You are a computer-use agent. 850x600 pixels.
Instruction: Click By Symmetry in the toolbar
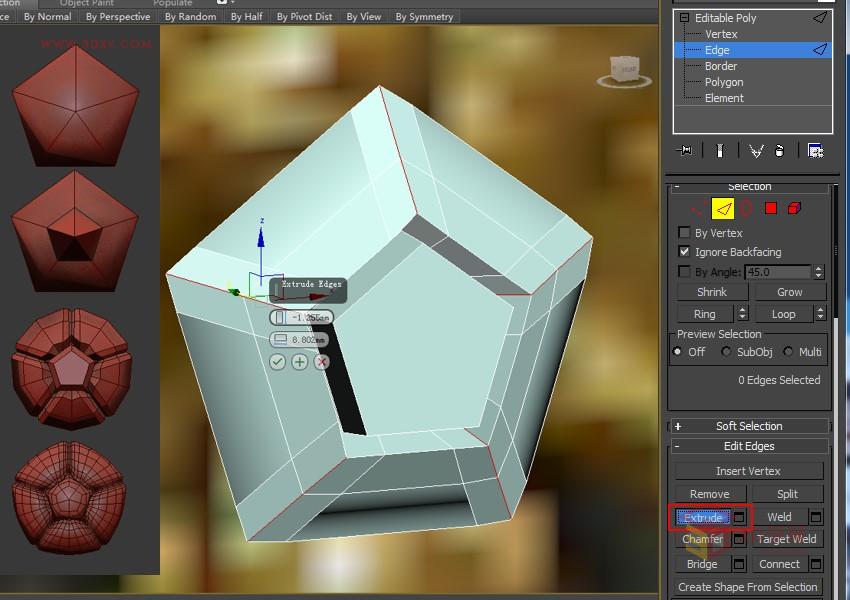[424, 16]
